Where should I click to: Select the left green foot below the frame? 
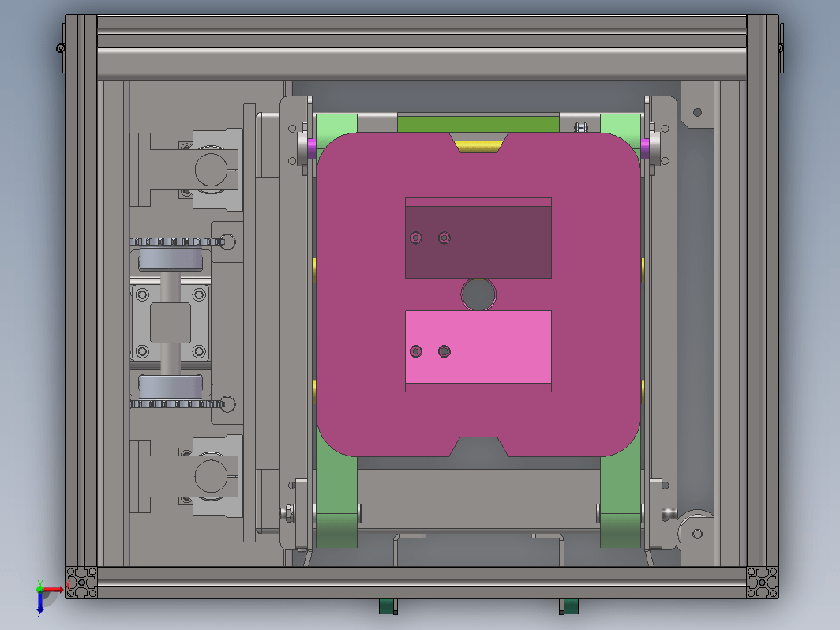388,606
